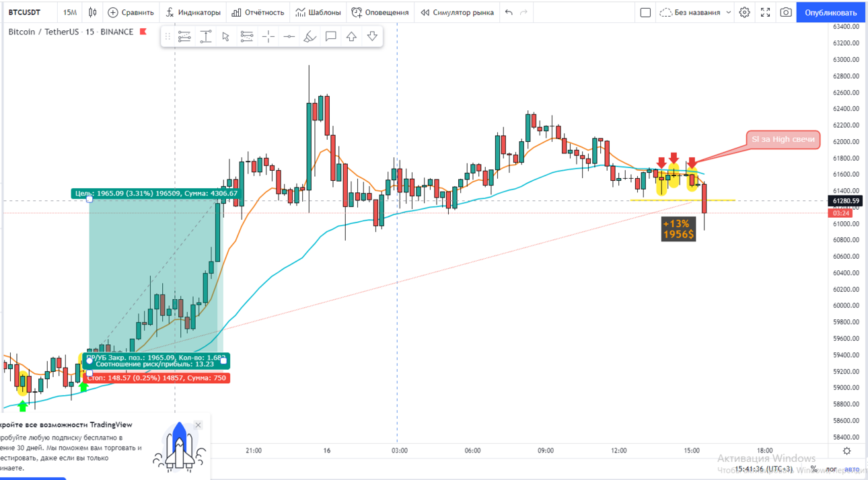Close the TradingView promo popup
The width and height of the screenshot is (868, 480).
[x=198, y=425]
